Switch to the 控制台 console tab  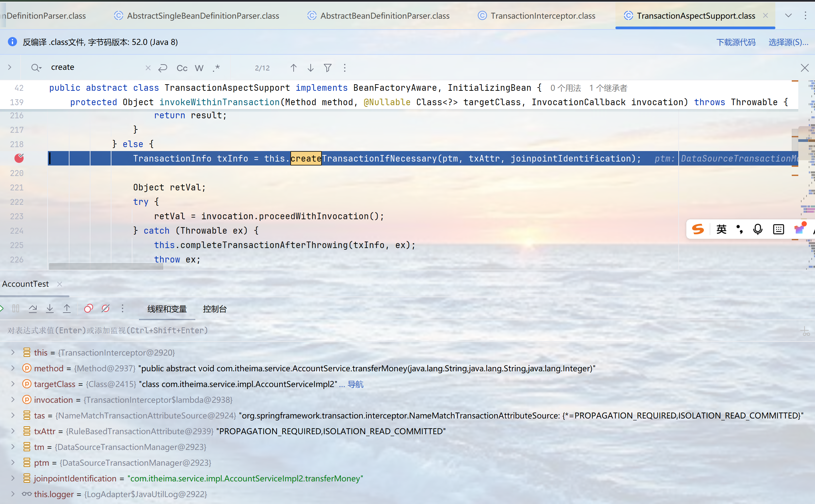click(x=215, y=309)
